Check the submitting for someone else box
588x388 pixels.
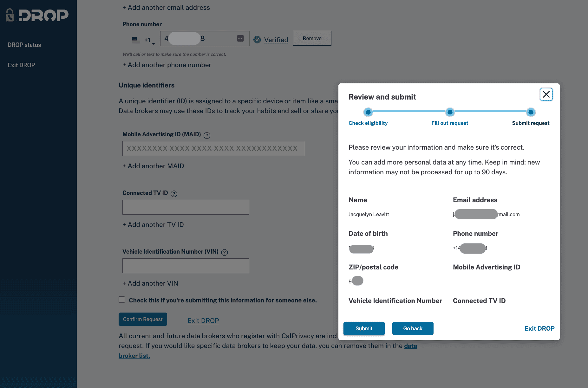(122, 300)
